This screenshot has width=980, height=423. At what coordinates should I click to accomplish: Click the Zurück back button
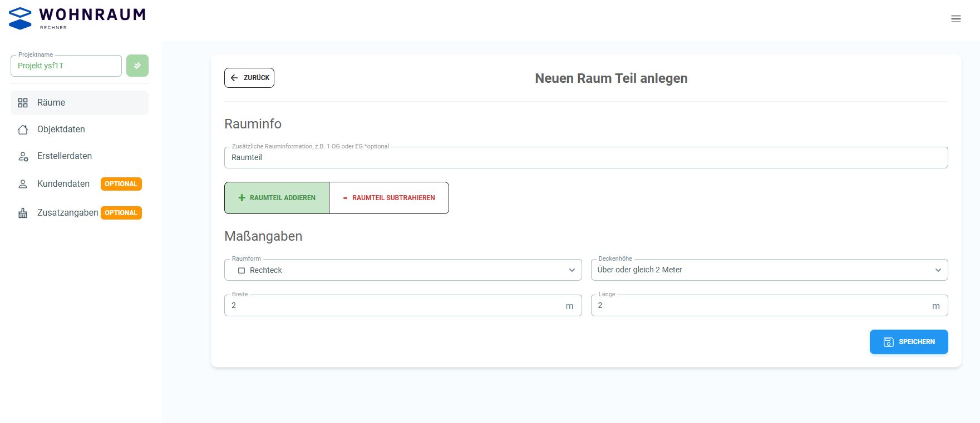click(249, 78)
